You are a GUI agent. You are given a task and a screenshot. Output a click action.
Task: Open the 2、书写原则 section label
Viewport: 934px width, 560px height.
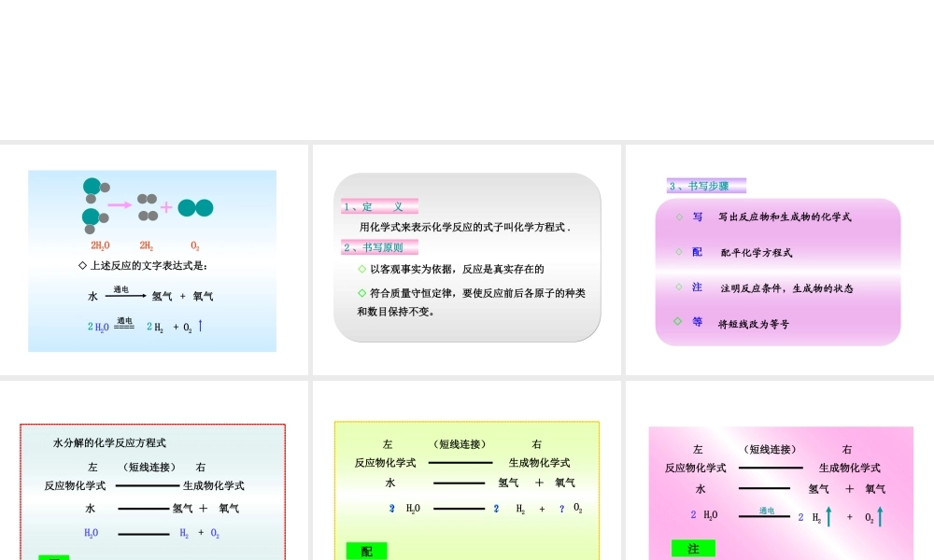point(378,246)
